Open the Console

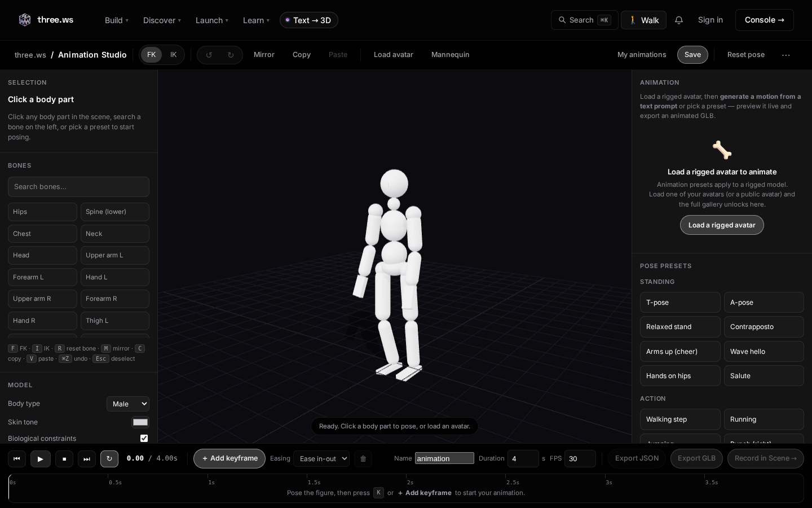765,20
